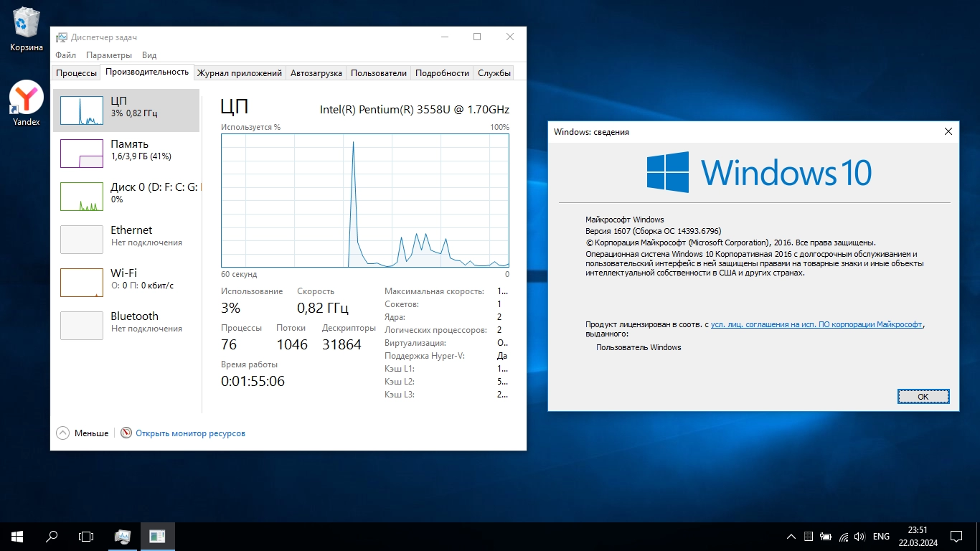Screen dimensions: 980x551
Task: Click the Intel(R) Pentium(R) 3558U processor name
Action: coord(415,110)
